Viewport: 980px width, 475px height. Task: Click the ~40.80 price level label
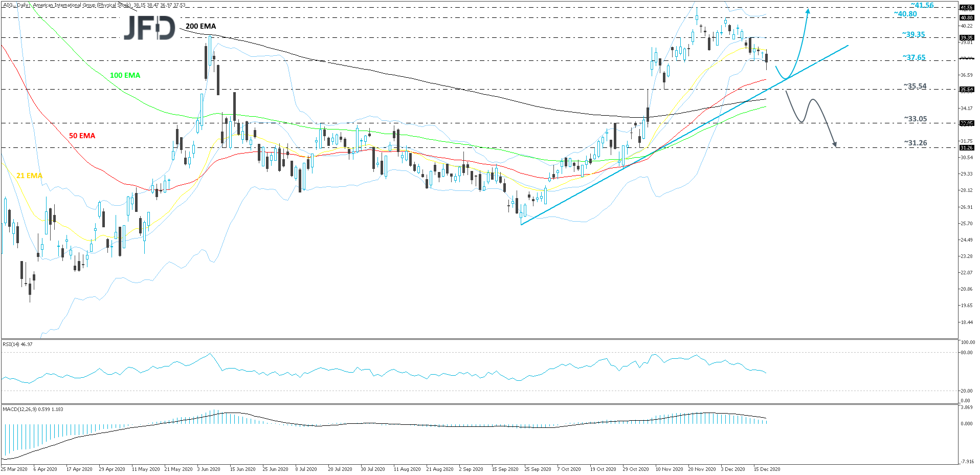(x=905, y=14)
